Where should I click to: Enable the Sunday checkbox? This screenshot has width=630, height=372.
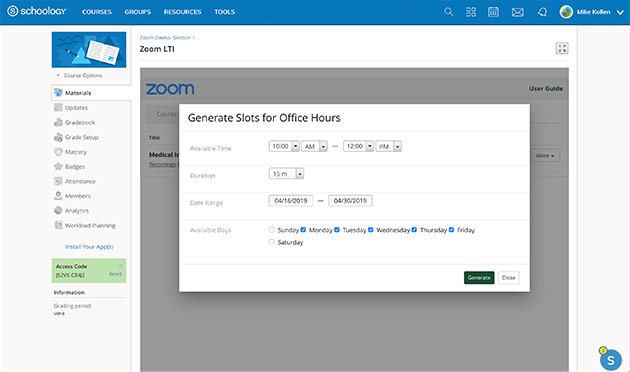[272, 230]
